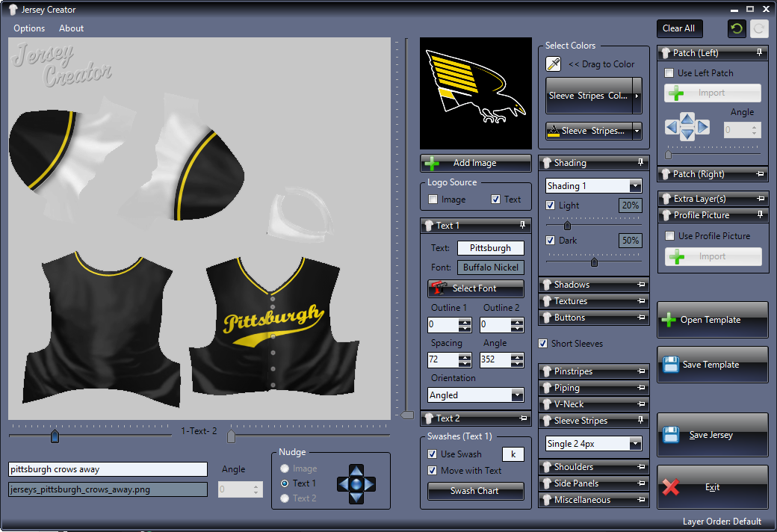Uncheck the Light shading checkbox
Image resolution: width=777 pixels, height=532 pixels.
(x=550, y=205)
